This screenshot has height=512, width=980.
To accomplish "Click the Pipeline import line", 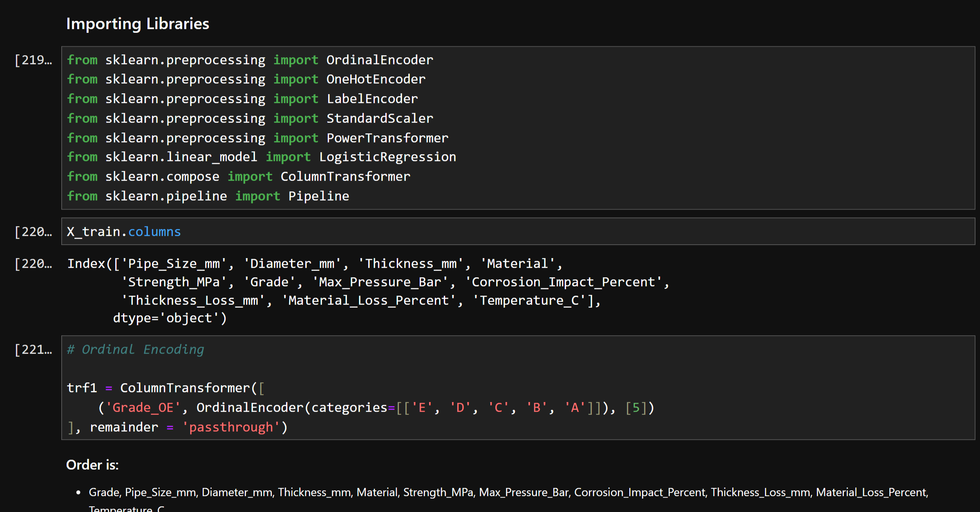I will 208,196.
